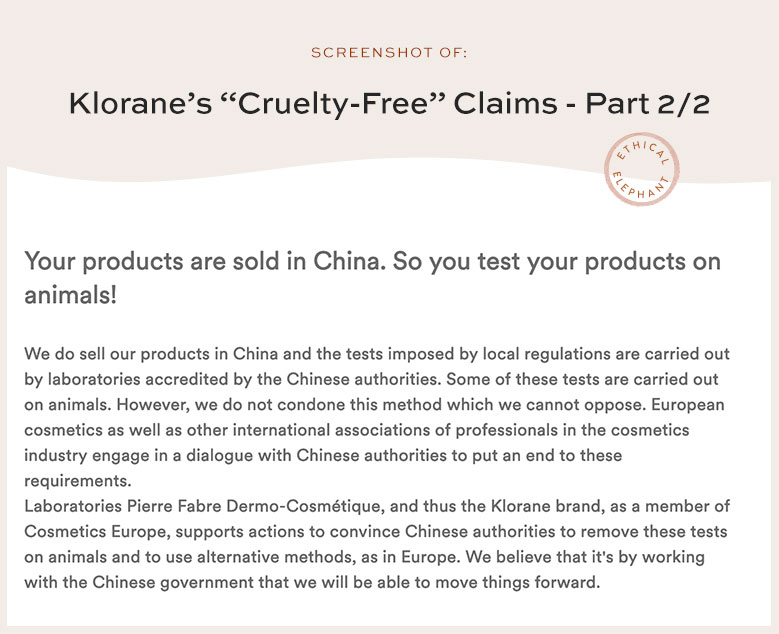
Task: Click the word 'animals!' in the heading
Action: coord(71,296)
